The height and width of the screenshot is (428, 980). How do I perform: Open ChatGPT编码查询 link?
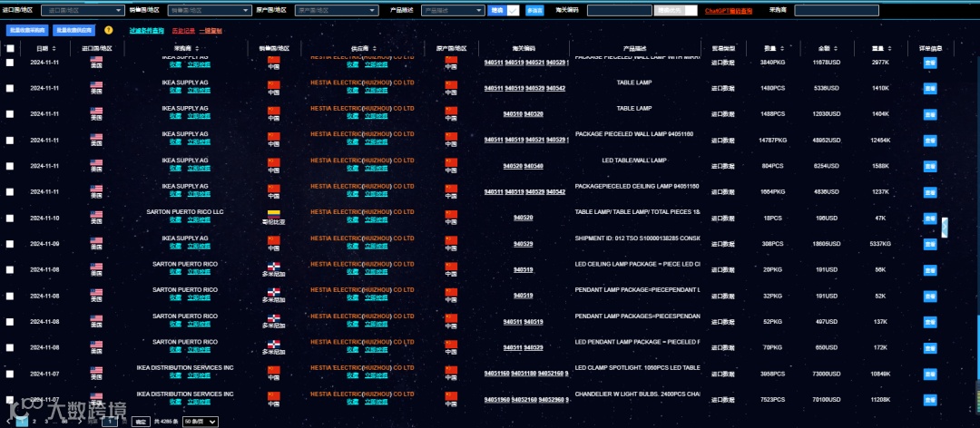click(729, 11)
